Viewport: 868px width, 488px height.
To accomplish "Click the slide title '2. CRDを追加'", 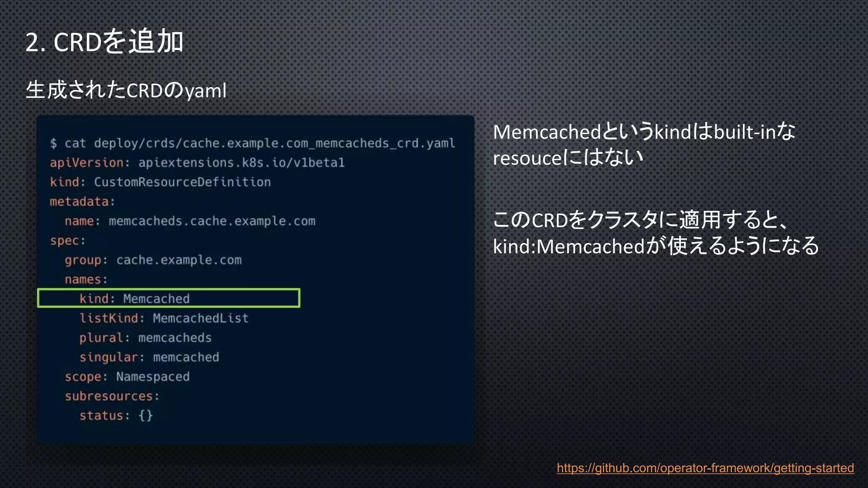I will point(104,42).
